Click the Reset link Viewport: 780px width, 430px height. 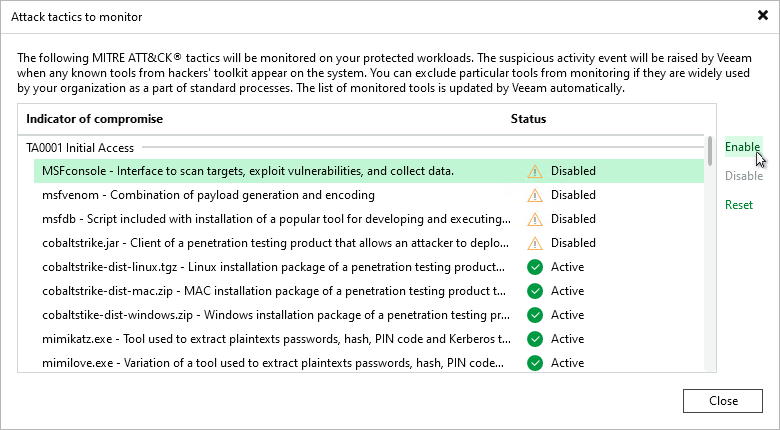[739, 205]
